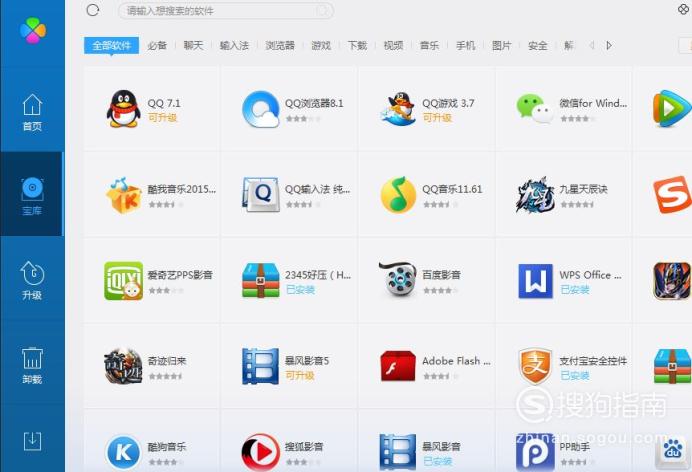Open the 百度影音 film reel icon
The image size is (692, 472).
tap(398, 280)
